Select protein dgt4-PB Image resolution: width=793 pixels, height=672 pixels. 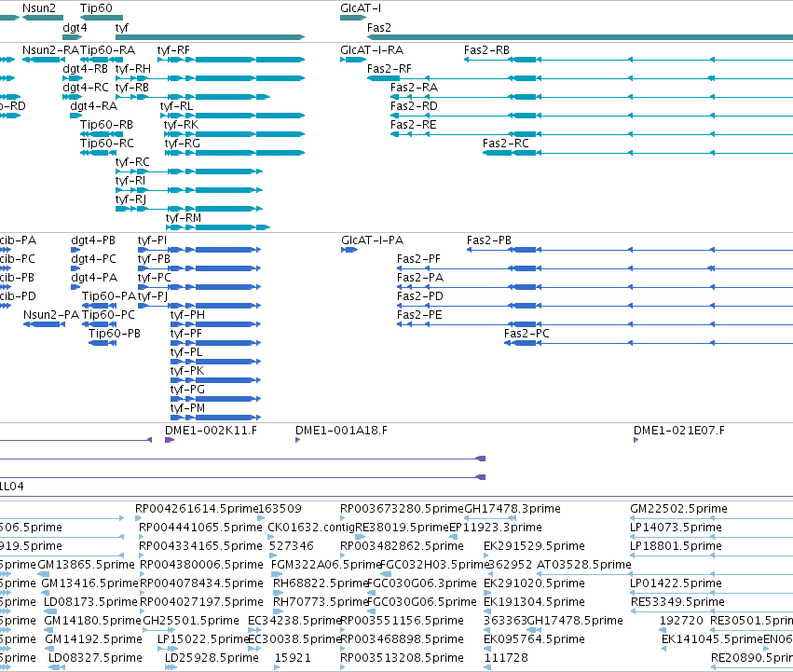click(x=93, y=240)
